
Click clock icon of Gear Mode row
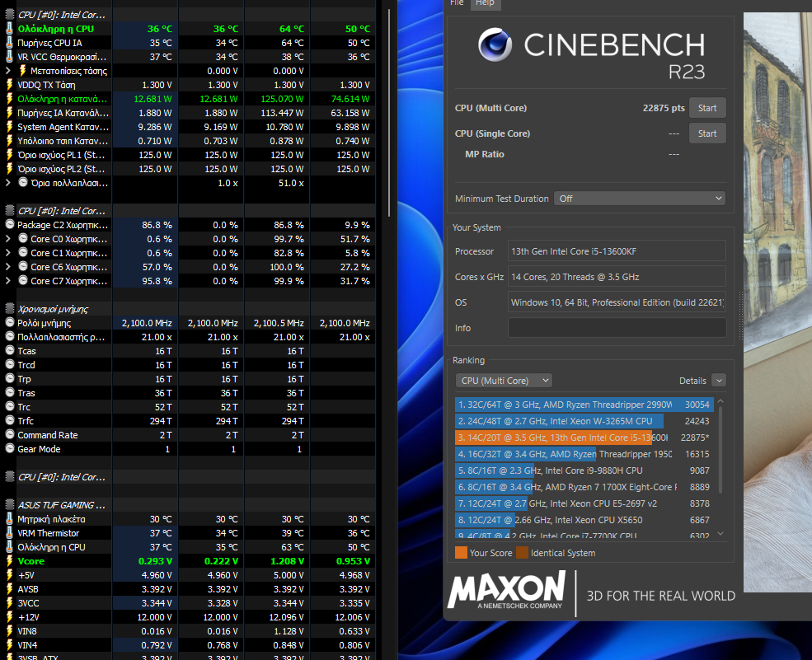click(x=9, y=449)
